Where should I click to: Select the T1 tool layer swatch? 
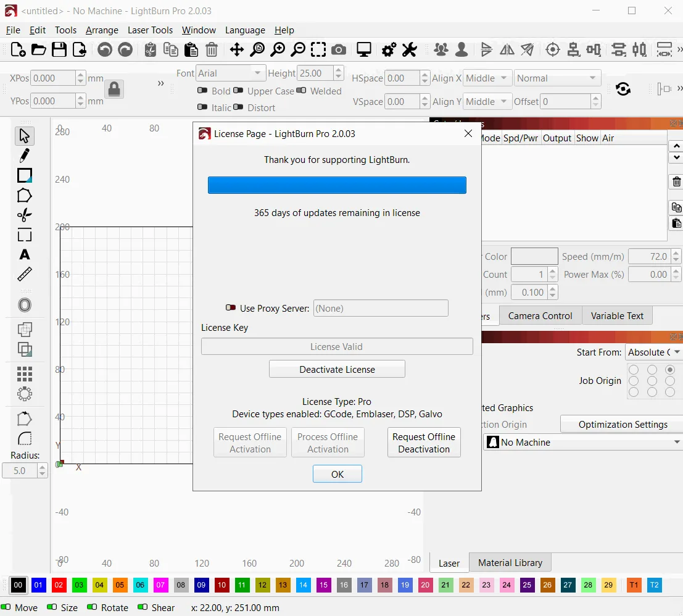(x=634, y=585)
